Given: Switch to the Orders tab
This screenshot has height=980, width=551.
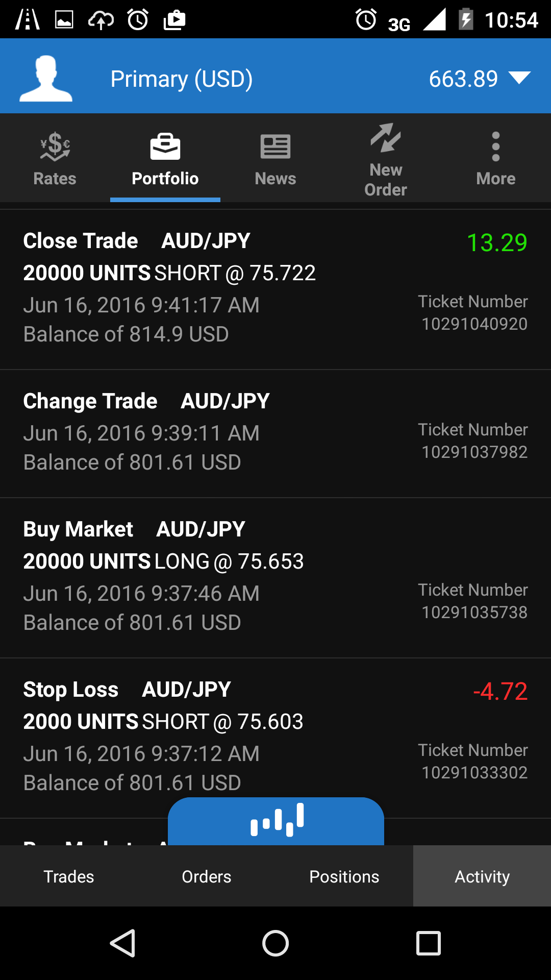Looking at the screenshot, I should [207, 876].
